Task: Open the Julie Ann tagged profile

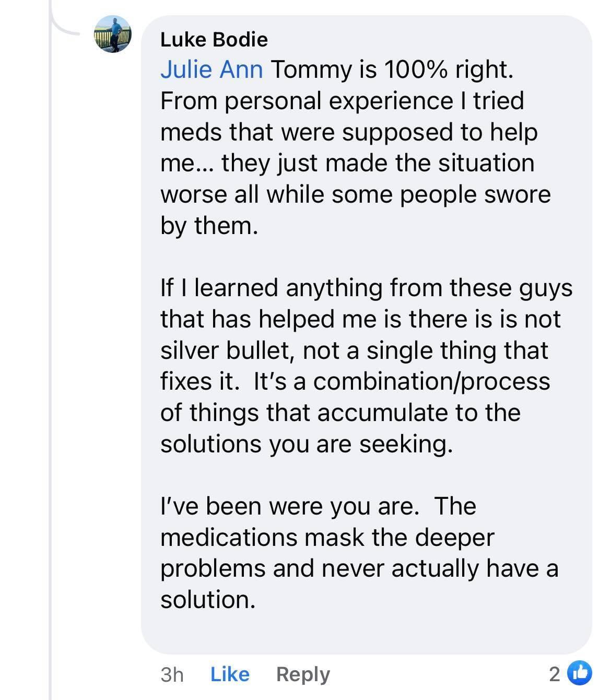Action: (211, 70)
